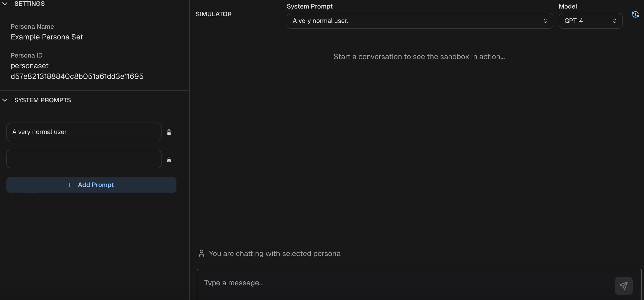Delete the empty system prompt entry

169,159
